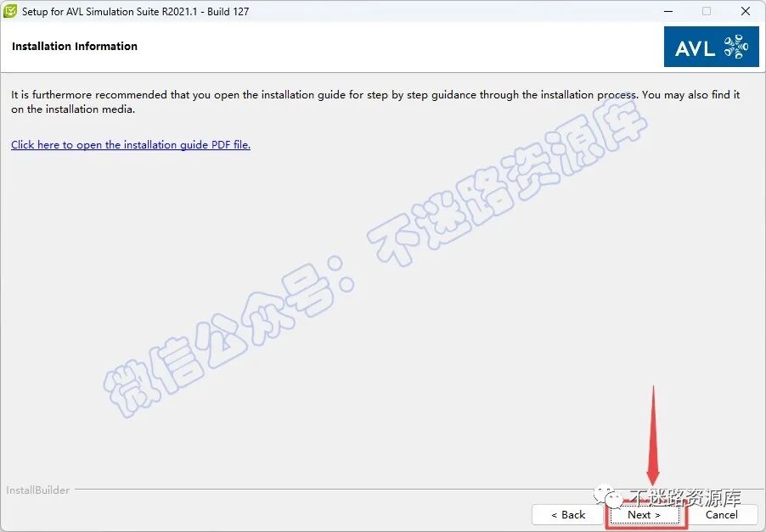Image resolution: width=766 pixels, height=532 pixels.
Task: Go back with the < Back button
Action: (x=567, y=515)
